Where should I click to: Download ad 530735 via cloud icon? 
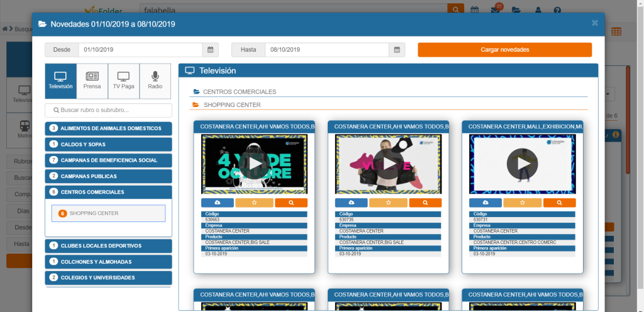tap(352, 203)
